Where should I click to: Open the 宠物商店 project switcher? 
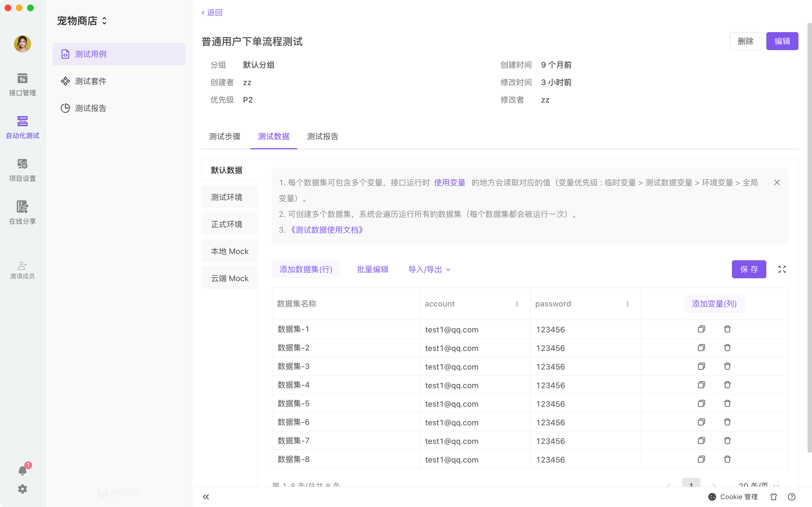point(82,21)
